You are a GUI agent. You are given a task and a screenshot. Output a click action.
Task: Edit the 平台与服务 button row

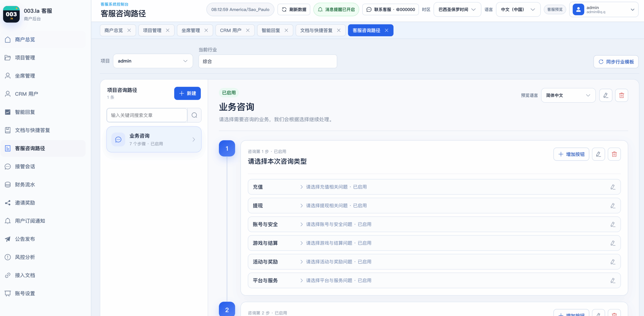point(613,280)
